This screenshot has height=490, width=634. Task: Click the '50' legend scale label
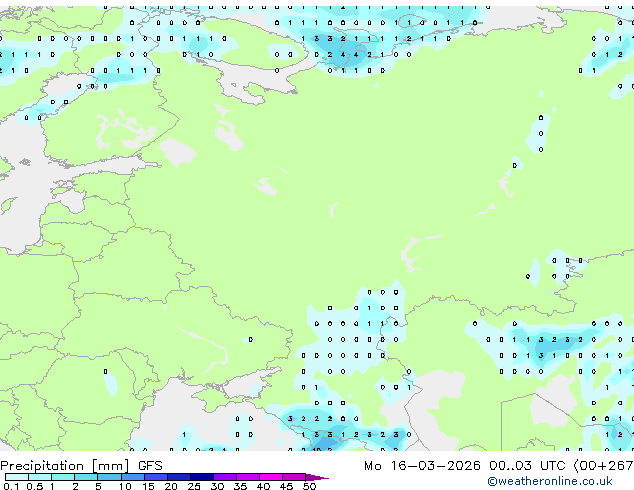point(309,486)
